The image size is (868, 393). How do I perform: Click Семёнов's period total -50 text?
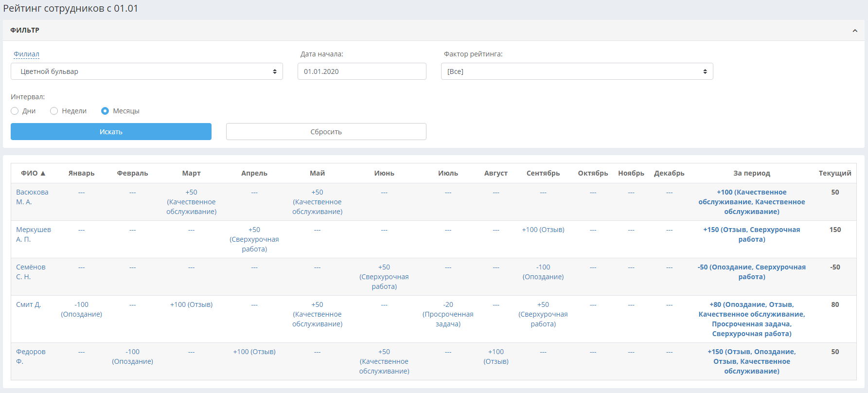[x=752, y=272]
